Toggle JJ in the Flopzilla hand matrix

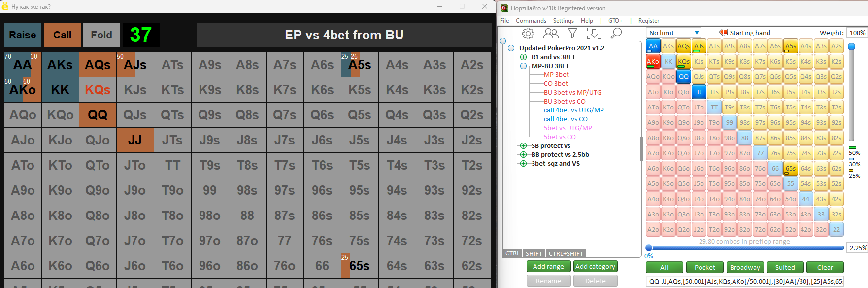coord(699,92)
